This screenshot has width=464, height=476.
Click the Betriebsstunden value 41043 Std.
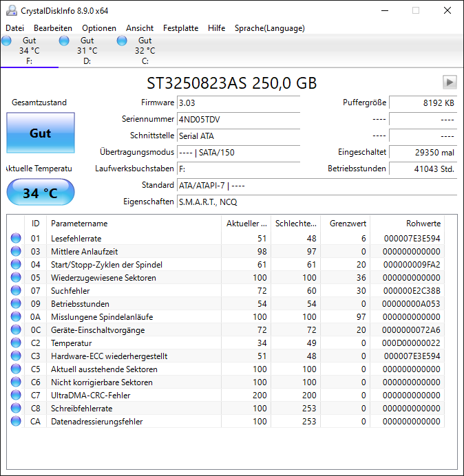click(423, 169)
